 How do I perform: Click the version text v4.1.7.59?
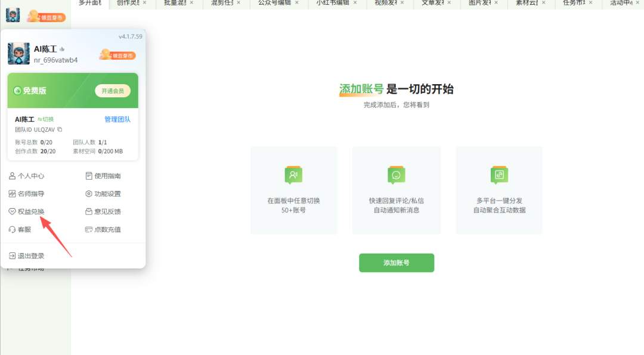pos(131,36)
